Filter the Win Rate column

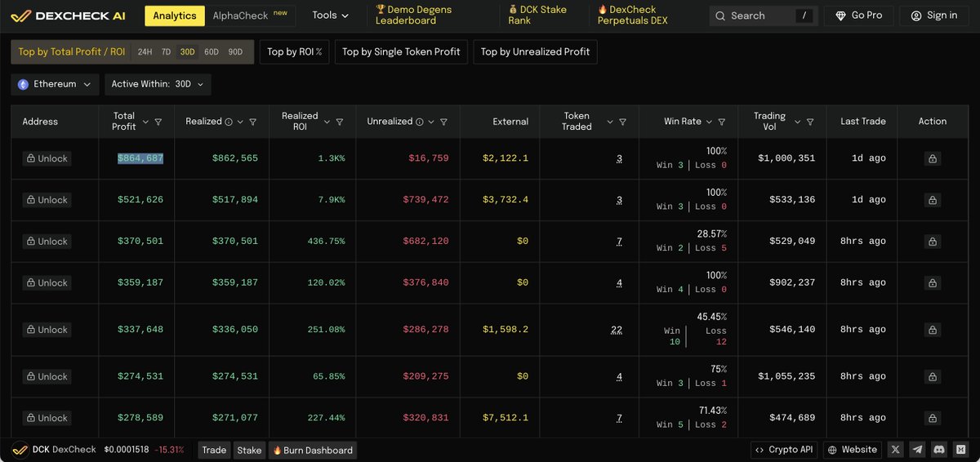(721, 122)
